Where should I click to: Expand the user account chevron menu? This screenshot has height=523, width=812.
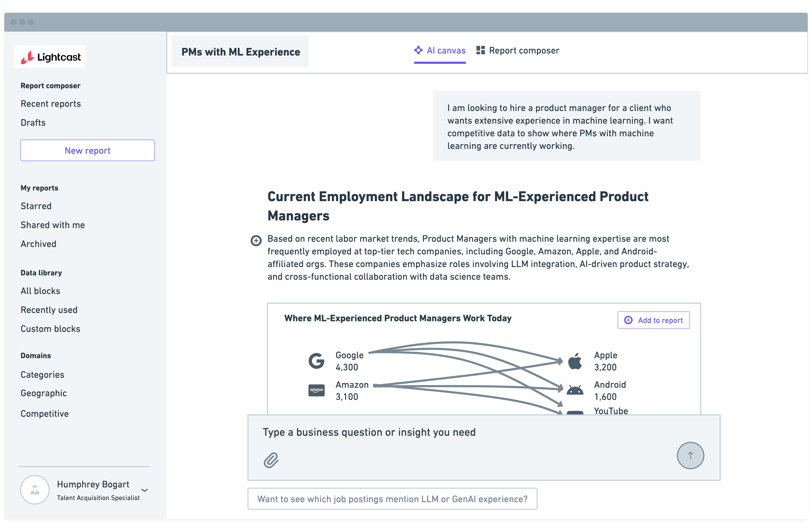[145, 490]
